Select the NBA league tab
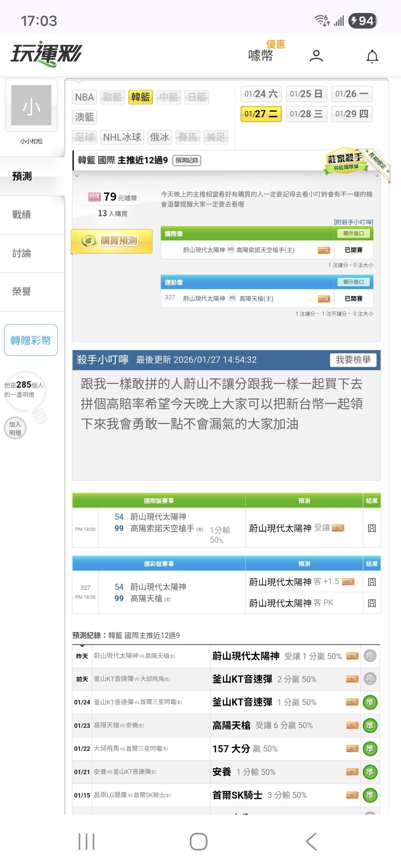This screenshot has width=401, height=868. point(84,97)
